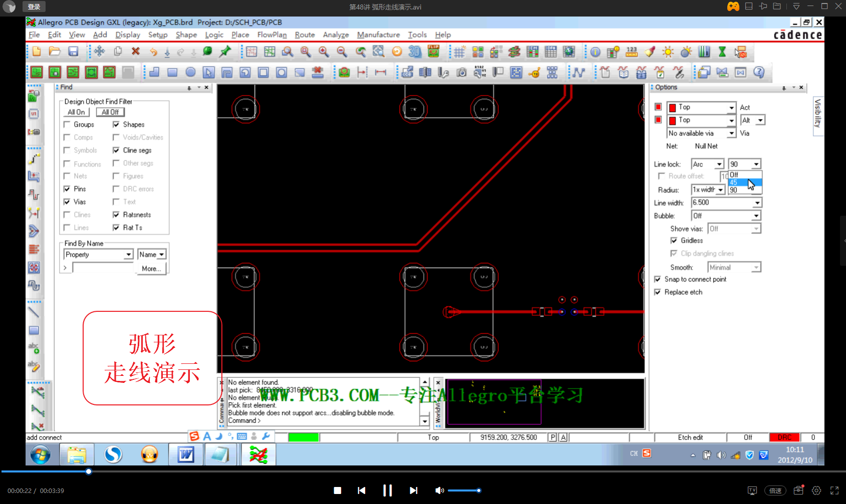Click the testpoint TP icon
Viewport: 846px width, 504px height.
point(534,72)
